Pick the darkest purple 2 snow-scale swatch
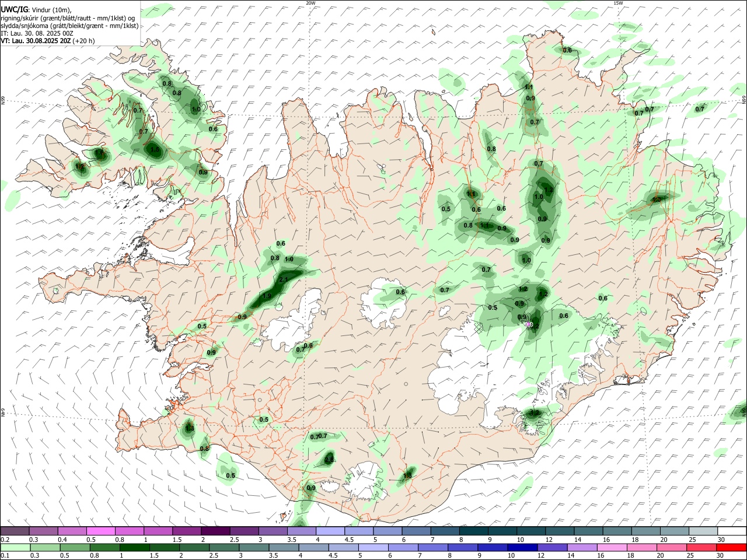This screenshot has height=560, width=747. (x=215, y=531)
